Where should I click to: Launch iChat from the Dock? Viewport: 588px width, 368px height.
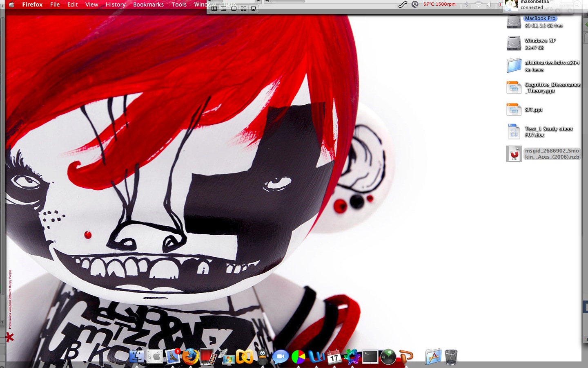(281, 357)
